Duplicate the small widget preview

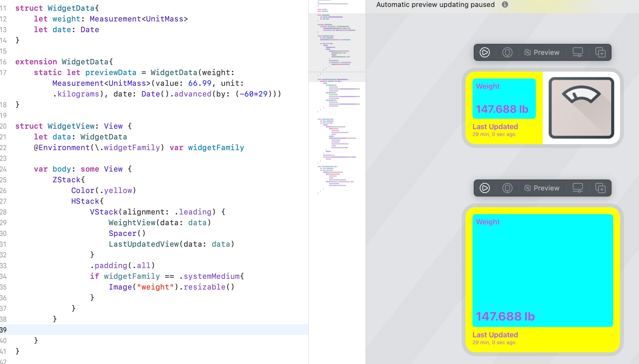coord(600,188)
